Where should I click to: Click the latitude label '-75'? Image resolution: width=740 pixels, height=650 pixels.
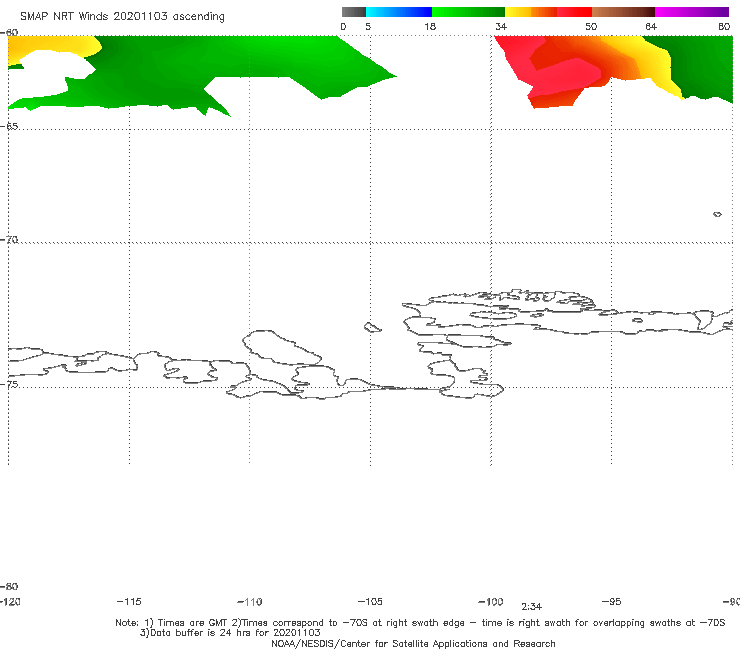tap(9, 384)
